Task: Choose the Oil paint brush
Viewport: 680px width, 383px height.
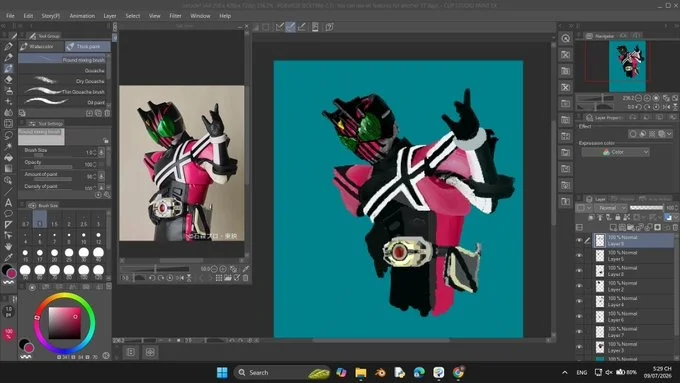Action: coord(62,102)
